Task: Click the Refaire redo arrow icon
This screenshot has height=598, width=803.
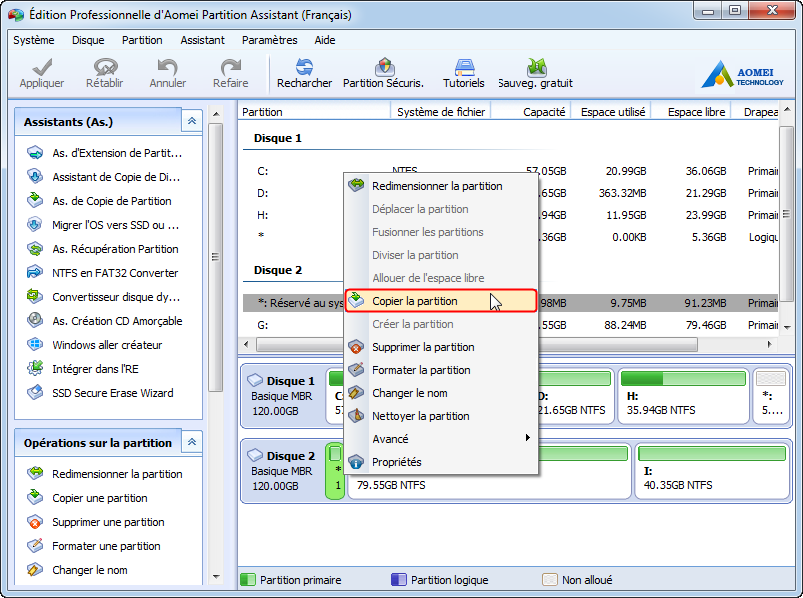Action: (x=230, y=67)
